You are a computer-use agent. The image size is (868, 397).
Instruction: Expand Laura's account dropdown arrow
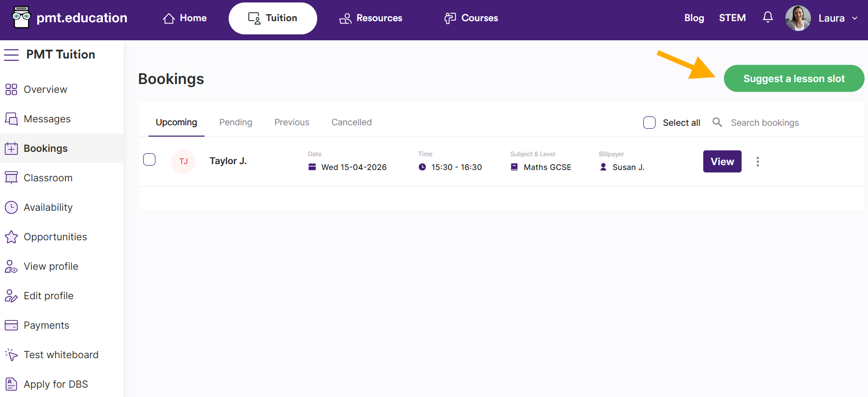pos(855,18)
